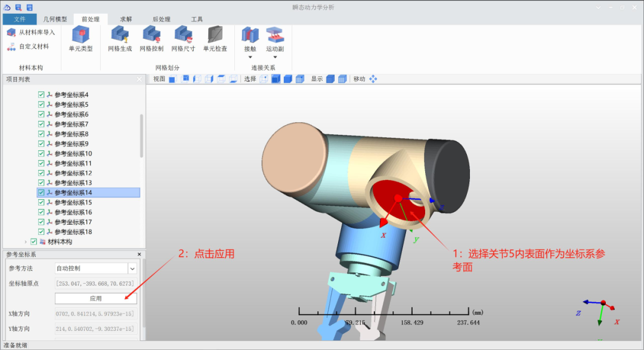The width and height of the screenshot is (644, 350).
Task: Click the highlighted dashed-edge selection mode icon
Action: tap(275, 79)
